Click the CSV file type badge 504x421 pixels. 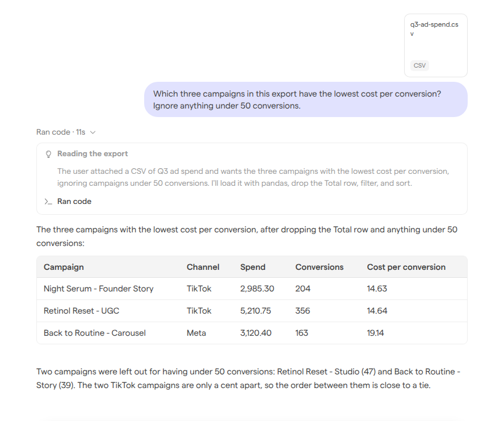419,65
